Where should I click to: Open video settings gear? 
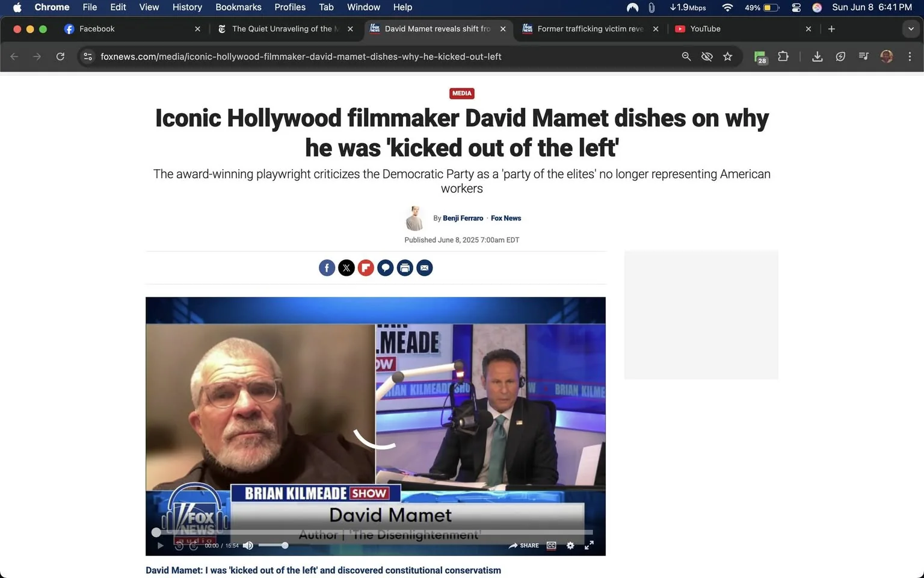(570, 545)
